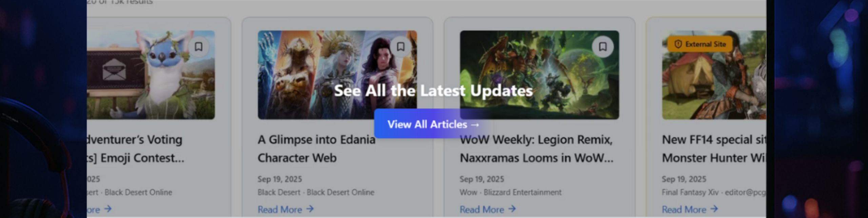Screen dimensions: 868x218
Task: Open Read More for FF14 article
Action: 690,209
